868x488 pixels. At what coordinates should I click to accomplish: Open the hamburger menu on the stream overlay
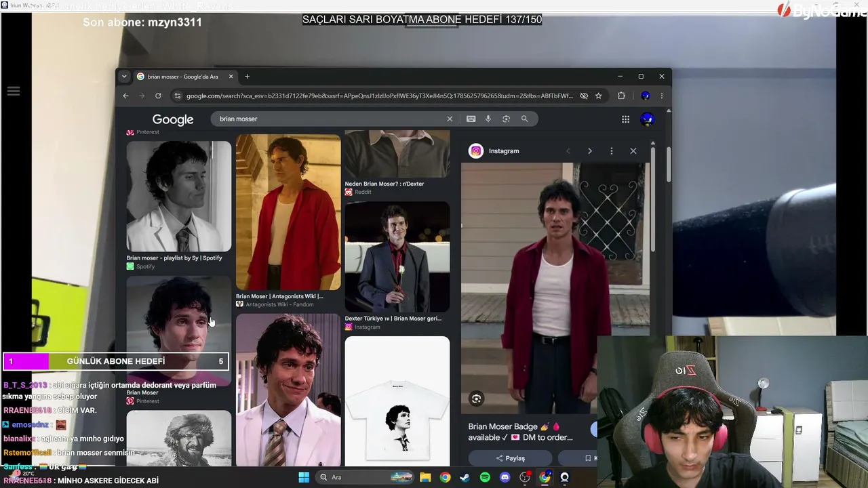pyautogui.click(x=14, y=91)
